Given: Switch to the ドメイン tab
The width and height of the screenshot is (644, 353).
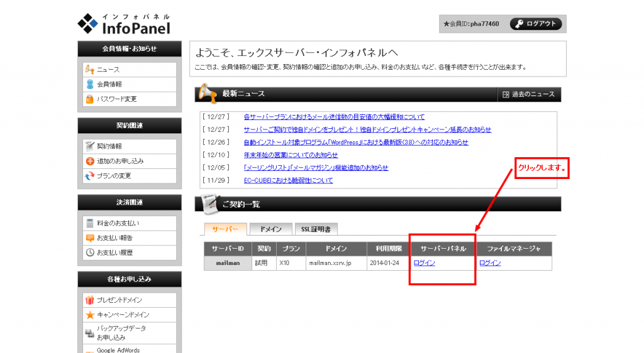Looking at the screenshot, I should click(270, 229).
